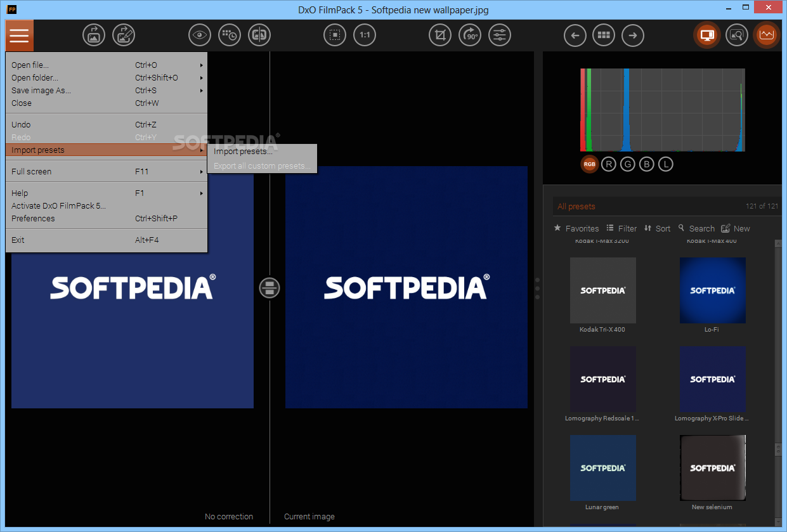Click the right panel collapse dots handle
This screenshot has height=532, width=787.
pyautogui.click(x=538, y=288)
